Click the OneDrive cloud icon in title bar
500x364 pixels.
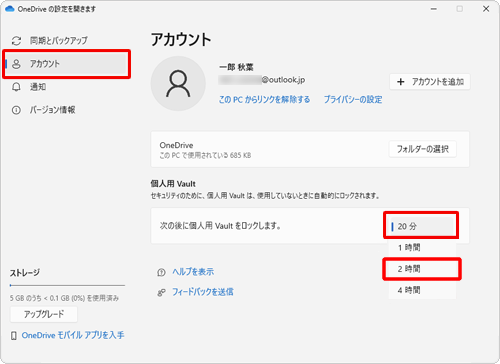tap(10, 9)
